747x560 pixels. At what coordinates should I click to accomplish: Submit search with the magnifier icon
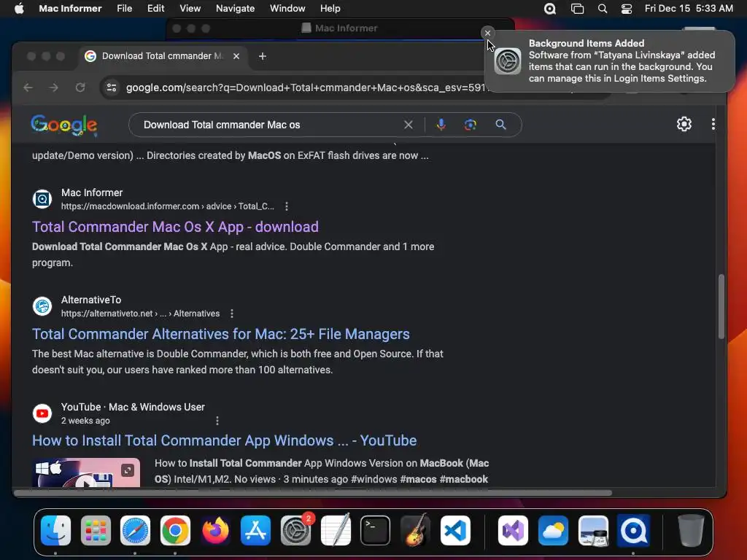[500, 125]
